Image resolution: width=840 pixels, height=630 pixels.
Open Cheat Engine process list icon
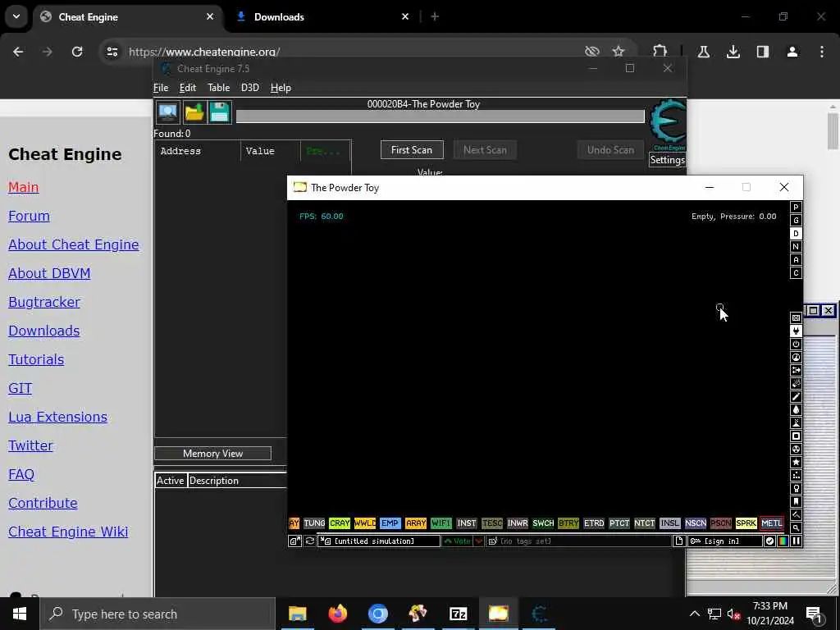click(x=167, y=112)
